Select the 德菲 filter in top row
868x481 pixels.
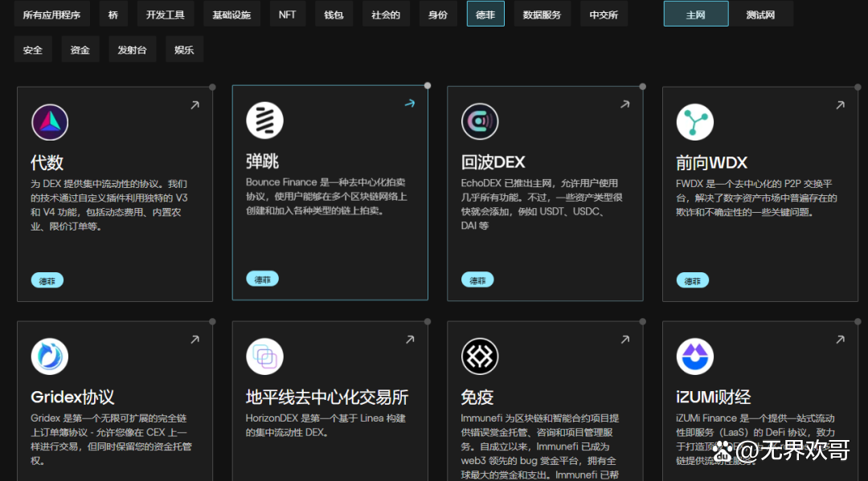[x=485, y=14]
